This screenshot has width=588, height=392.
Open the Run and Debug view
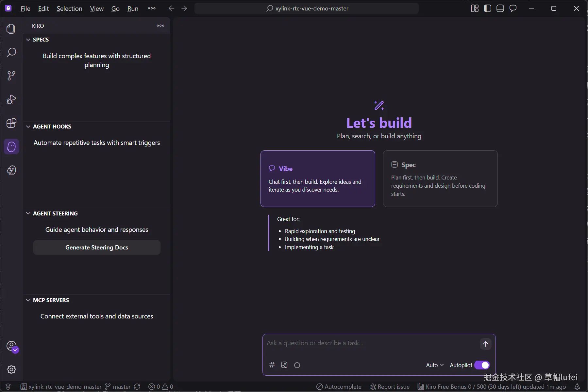coord(11,99)
